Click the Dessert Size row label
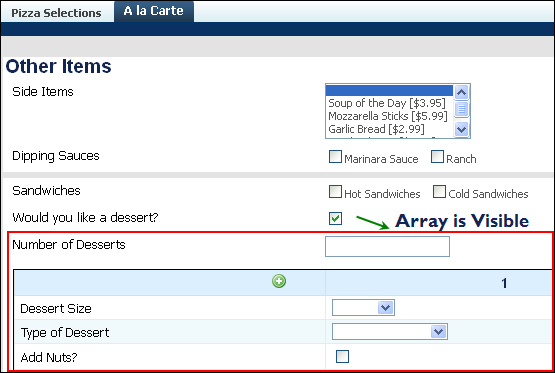 (56, 309)
